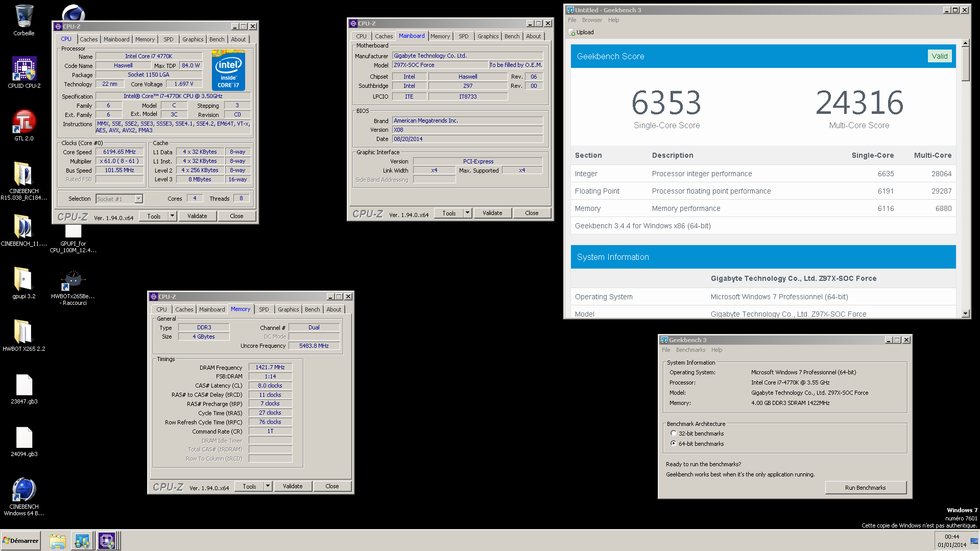Click Close button in Mainboard CPU-Z window

[532, 213]
